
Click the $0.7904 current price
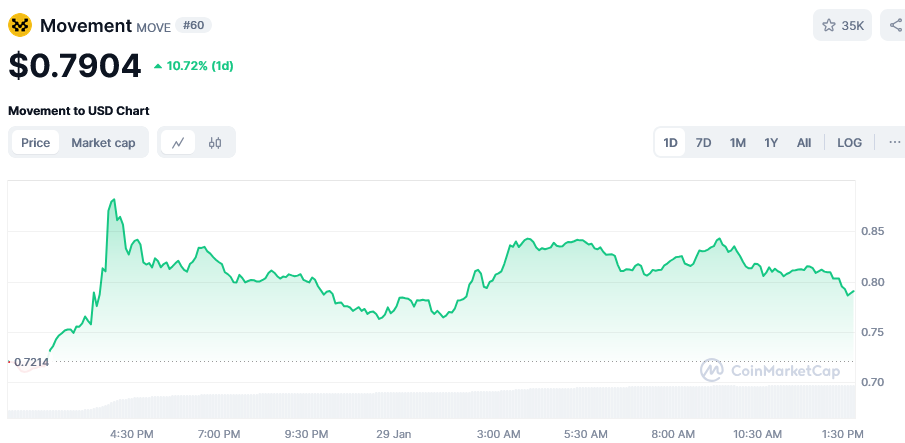74,66
